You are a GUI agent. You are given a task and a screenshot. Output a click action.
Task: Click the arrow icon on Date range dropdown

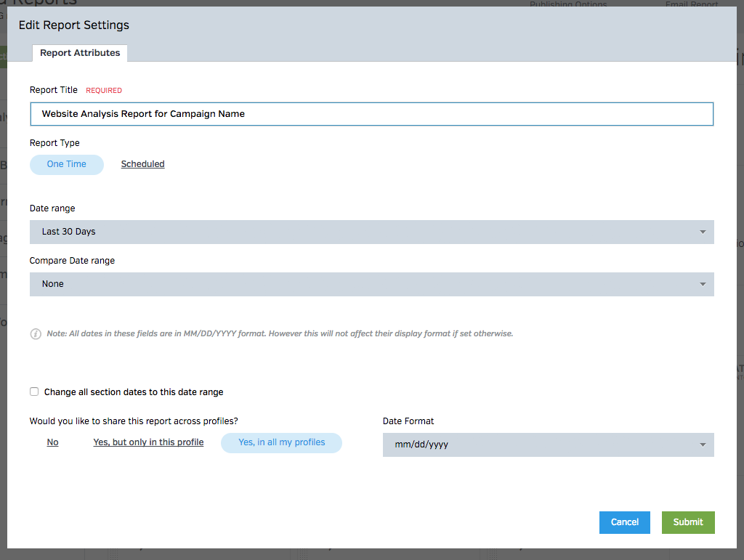702,232
